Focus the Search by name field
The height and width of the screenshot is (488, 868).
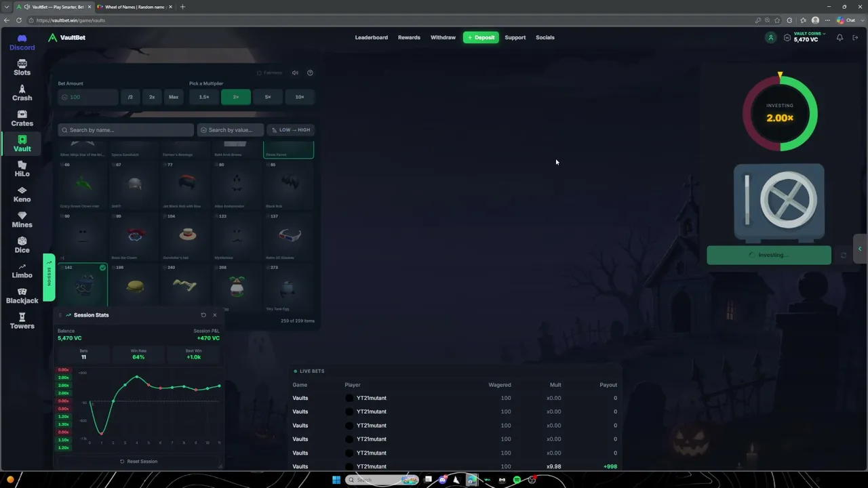click(x=126, y=130)
